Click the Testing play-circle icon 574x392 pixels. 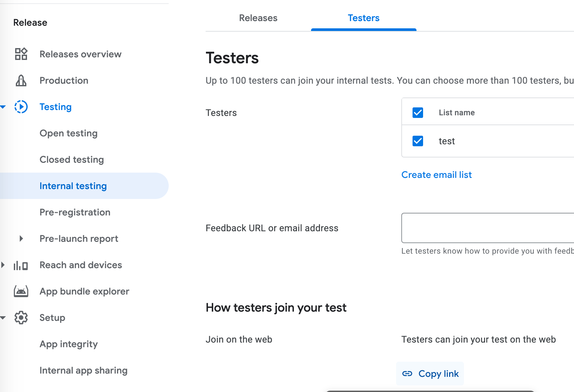[x=21, y=107]
